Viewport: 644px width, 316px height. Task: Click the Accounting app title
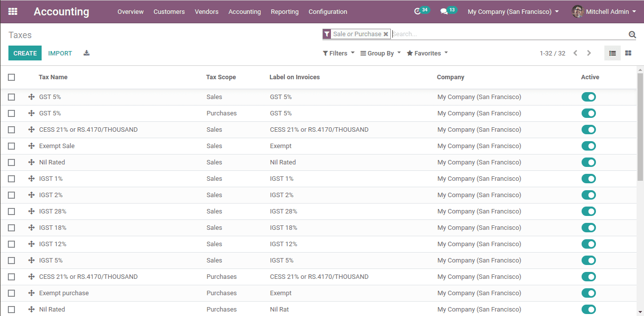(x=61, y=11)
